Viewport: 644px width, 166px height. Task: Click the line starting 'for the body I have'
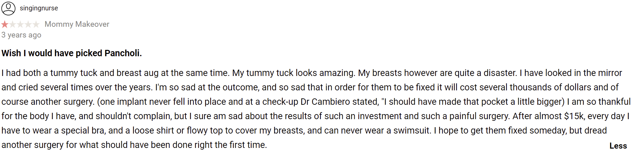pos(315,116)
